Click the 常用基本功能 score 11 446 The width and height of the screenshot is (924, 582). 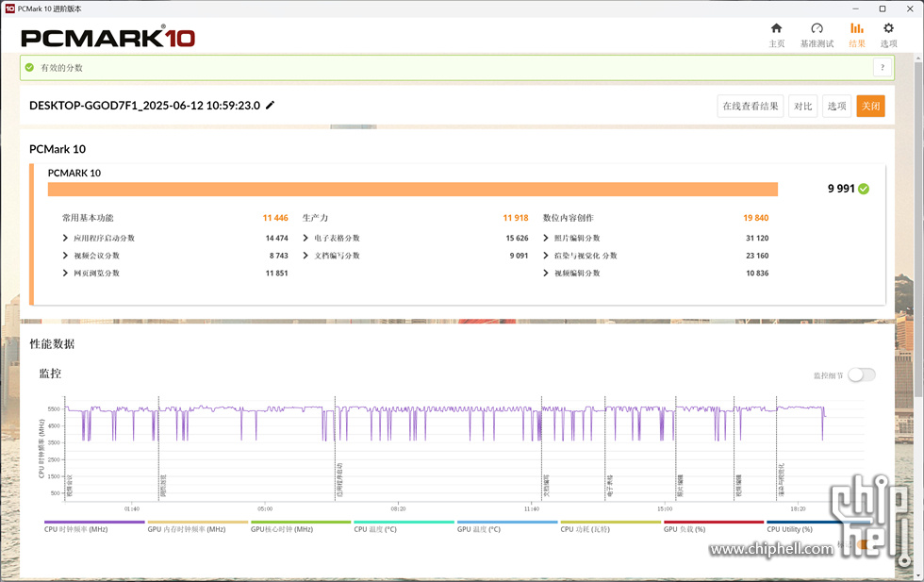(275, 218)
